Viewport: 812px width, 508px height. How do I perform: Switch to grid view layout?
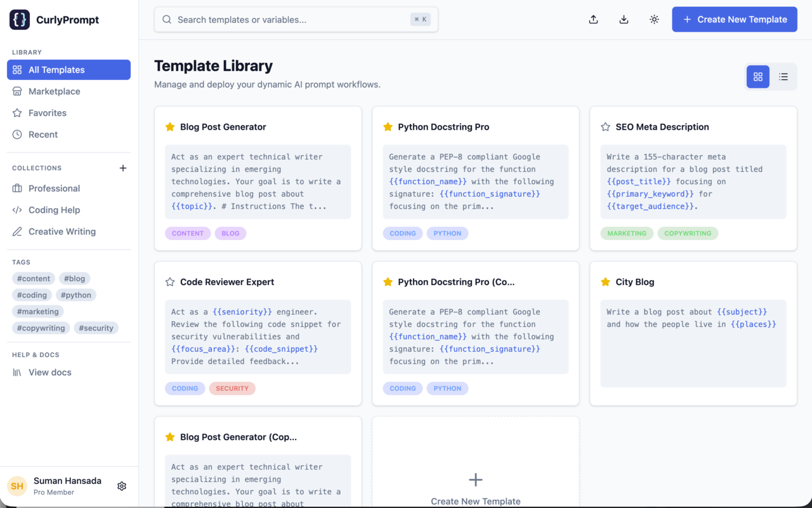[x=757, y=76]
